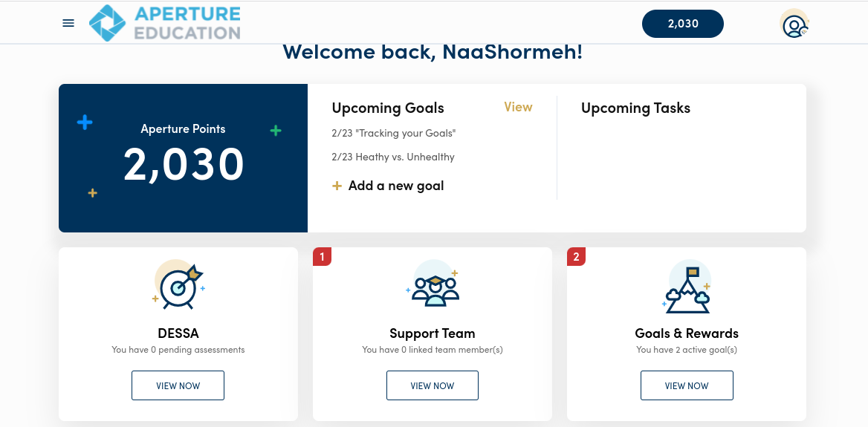Viewport: 868px width, 427px height.
Task: Click the red badge on Goals & Rewards
Action: click(577, 257)
